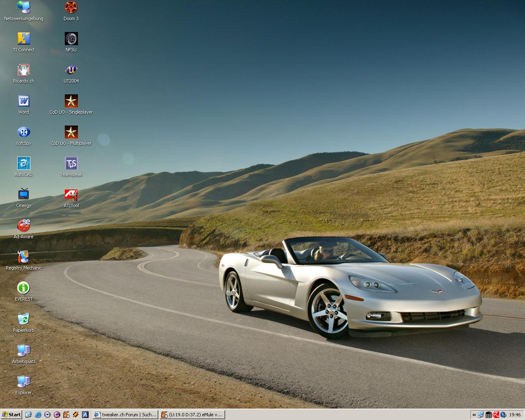Image resolution: width=525 pixels, height=420 pixels.
Task: Select the Teamspeak shortcut icon
Action: [x=71, y=164]
